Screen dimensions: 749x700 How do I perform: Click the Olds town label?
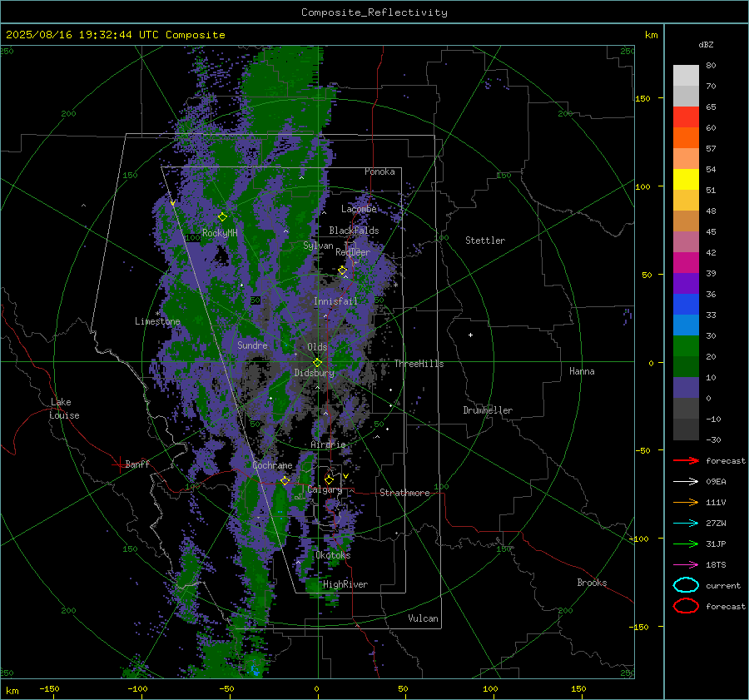tap(317, 347)
